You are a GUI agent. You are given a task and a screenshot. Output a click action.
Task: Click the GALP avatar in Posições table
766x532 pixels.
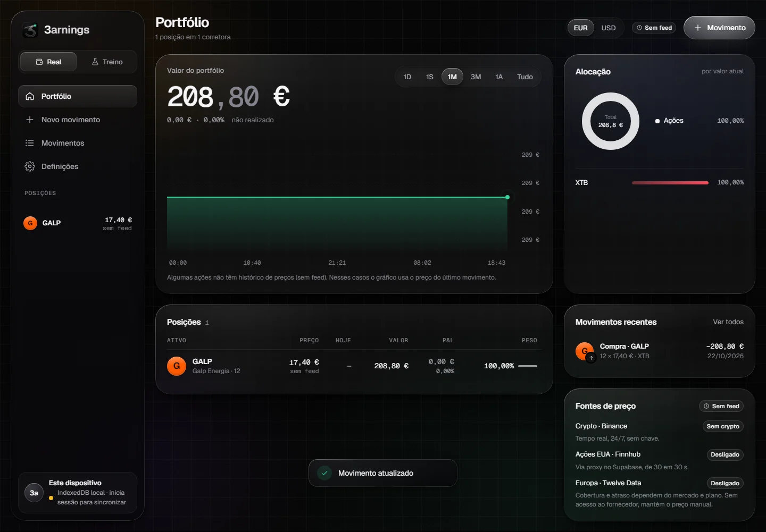pos(177,366)
